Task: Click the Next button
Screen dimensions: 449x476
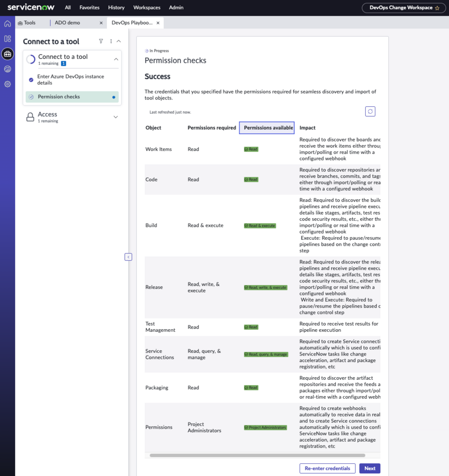Action: click(x=370, y=469)
